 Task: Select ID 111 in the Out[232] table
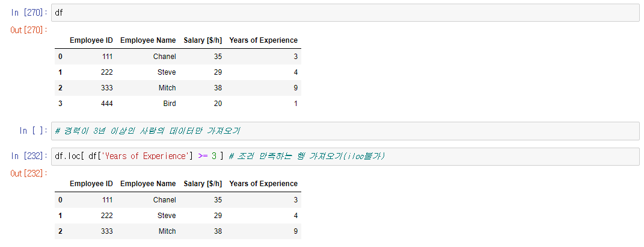(107, 200)
